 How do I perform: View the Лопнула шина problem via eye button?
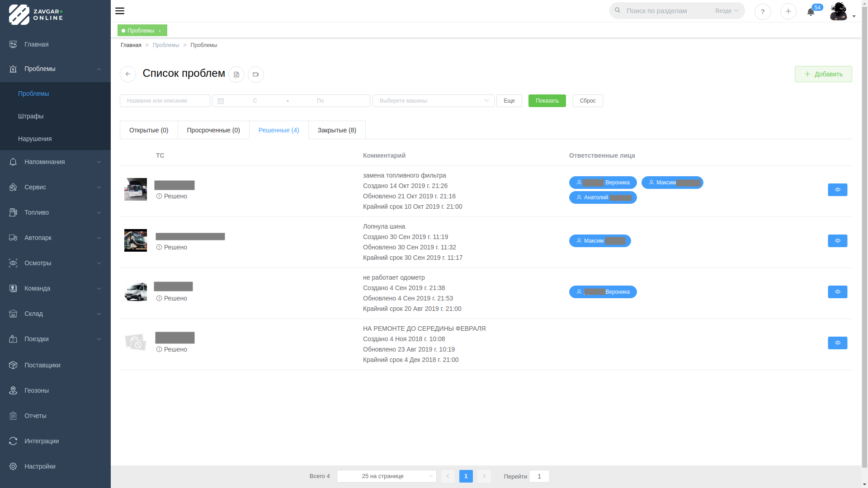837,241
